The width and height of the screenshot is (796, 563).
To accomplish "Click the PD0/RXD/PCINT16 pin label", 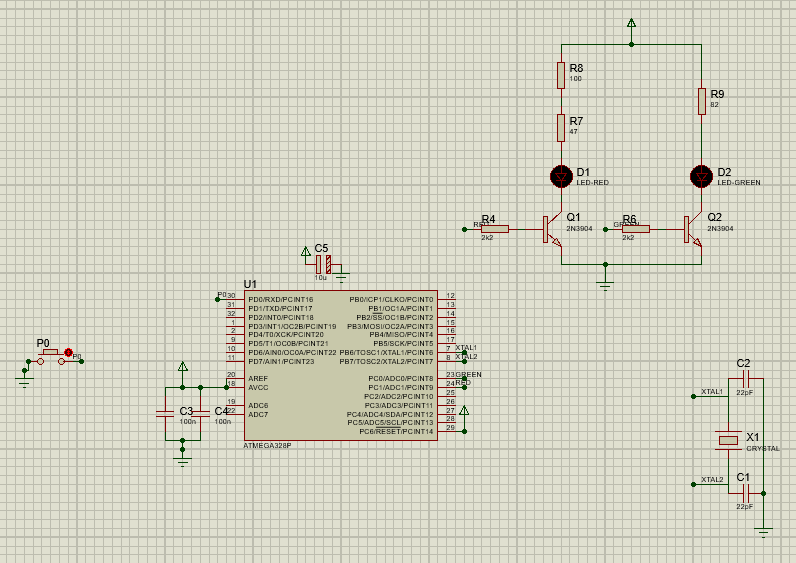I will 281,300.
